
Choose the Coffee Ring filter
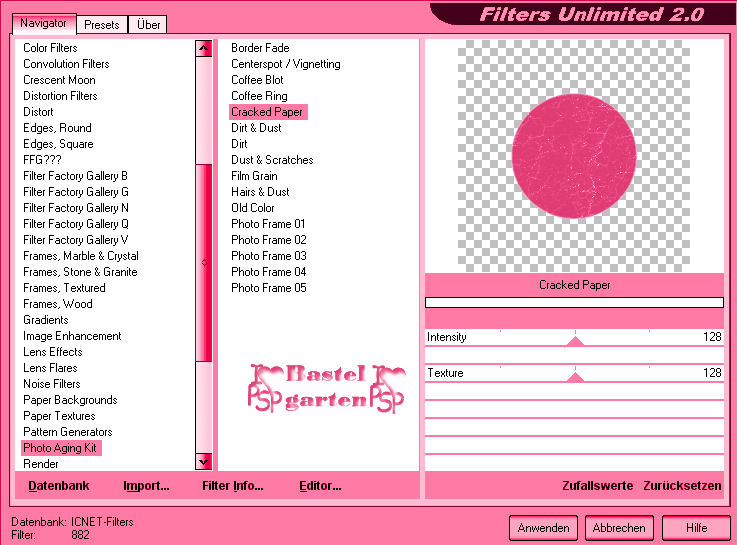pyautogui.click(x=259, y=96)
